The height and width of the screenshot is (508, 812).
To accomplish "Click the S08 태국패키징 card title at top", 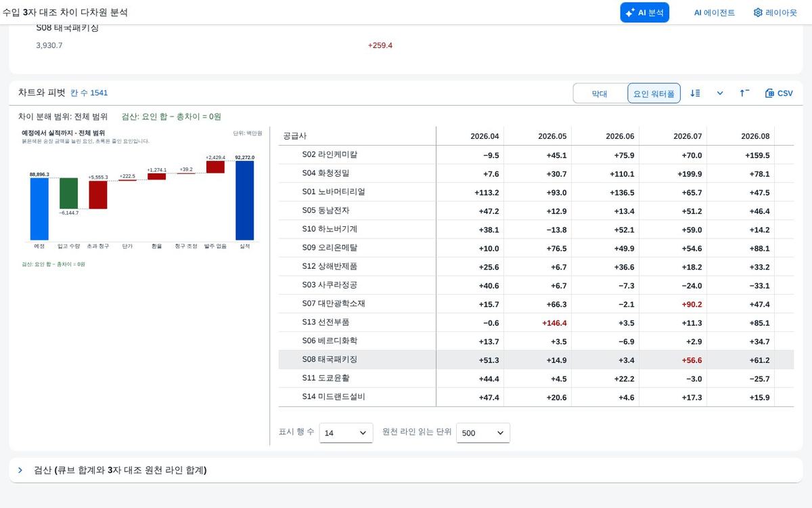I will [68, 28].
